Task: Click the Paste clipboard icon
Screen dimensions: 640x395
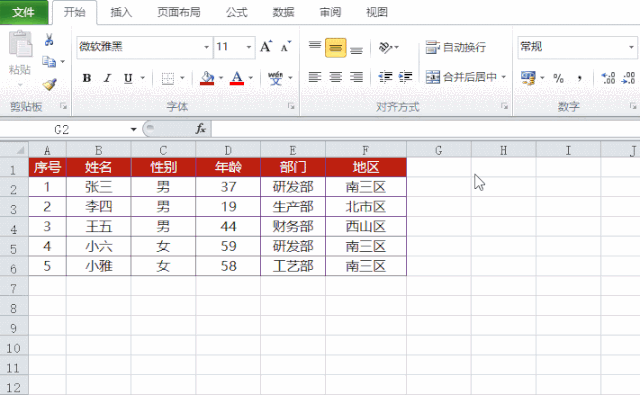Action: click(x=20, y=44)
